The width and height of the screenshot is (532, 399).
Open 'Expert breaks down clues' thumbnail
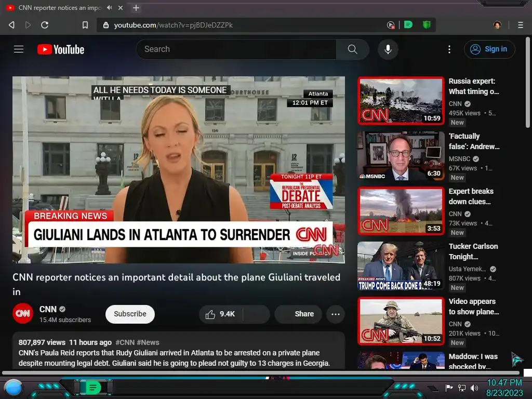401,211
